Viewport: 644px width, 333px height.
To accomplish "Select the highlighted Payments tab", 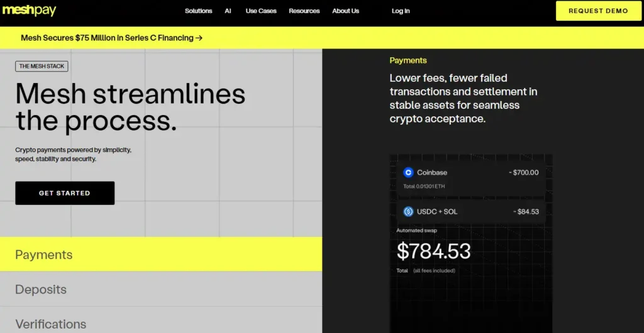I will [x=44, y=254].
